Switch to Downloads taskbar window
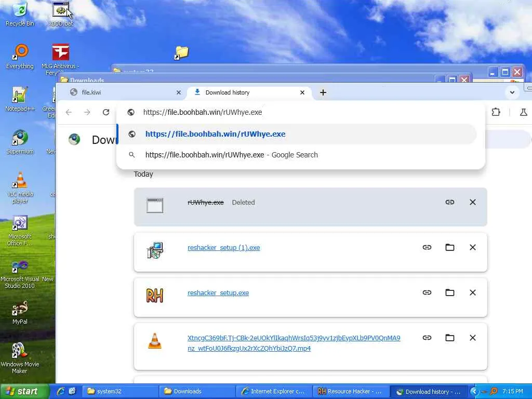The height and width of the screenshot is (399, 532). [198, 391]
